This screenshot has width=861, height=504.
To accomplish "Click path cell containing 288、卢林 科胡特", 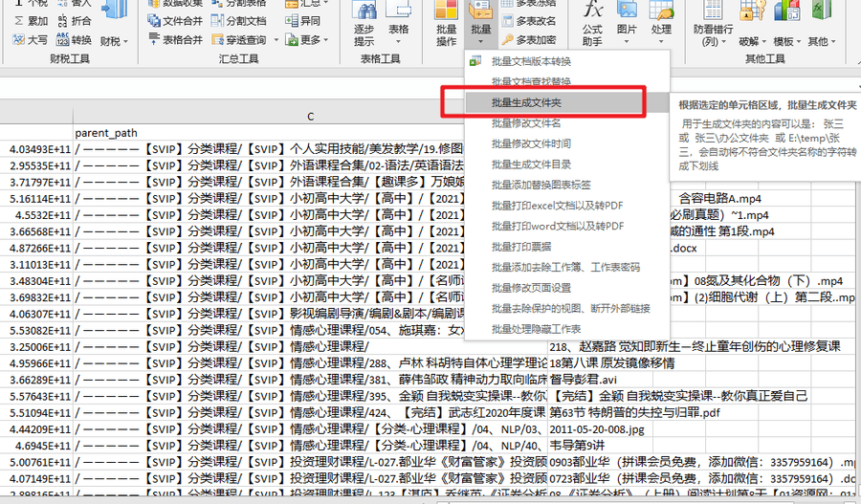I will tap(310, 363).
